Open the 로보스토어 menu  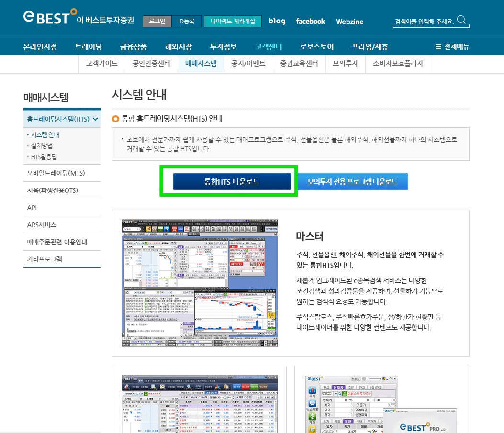click(x=316, y=47)
